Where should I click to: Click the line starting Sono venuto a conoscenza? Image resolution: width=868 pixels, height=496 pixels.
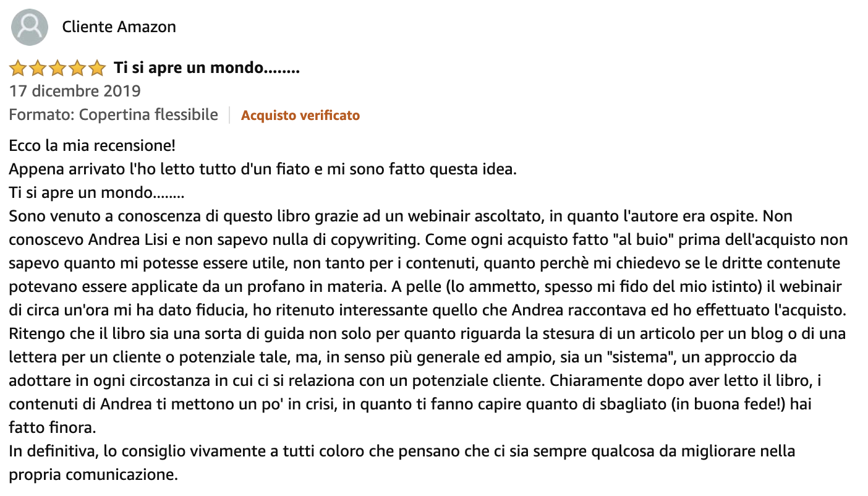click(x=401, y=216)
